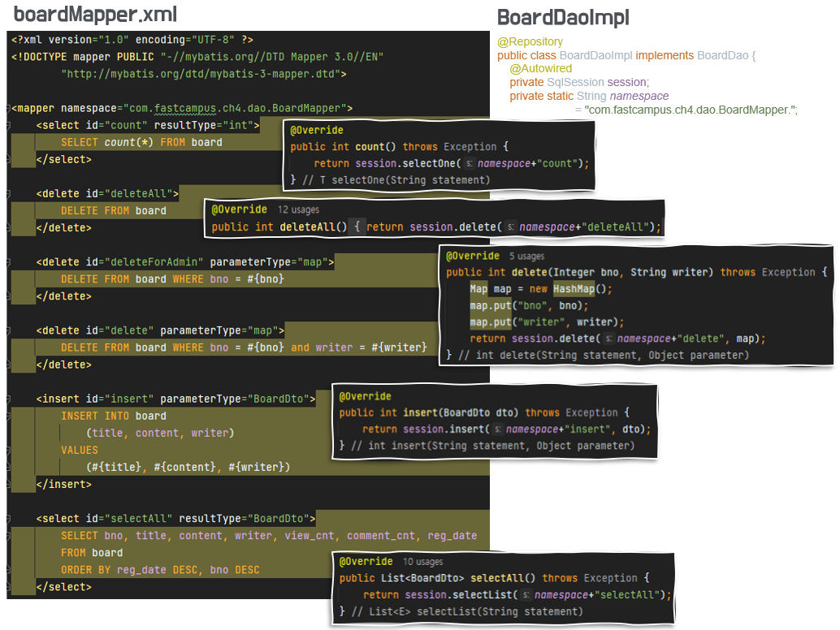
Task: Click the 'boardMapper.xml' heading
Action: click(x=95, y=15)
